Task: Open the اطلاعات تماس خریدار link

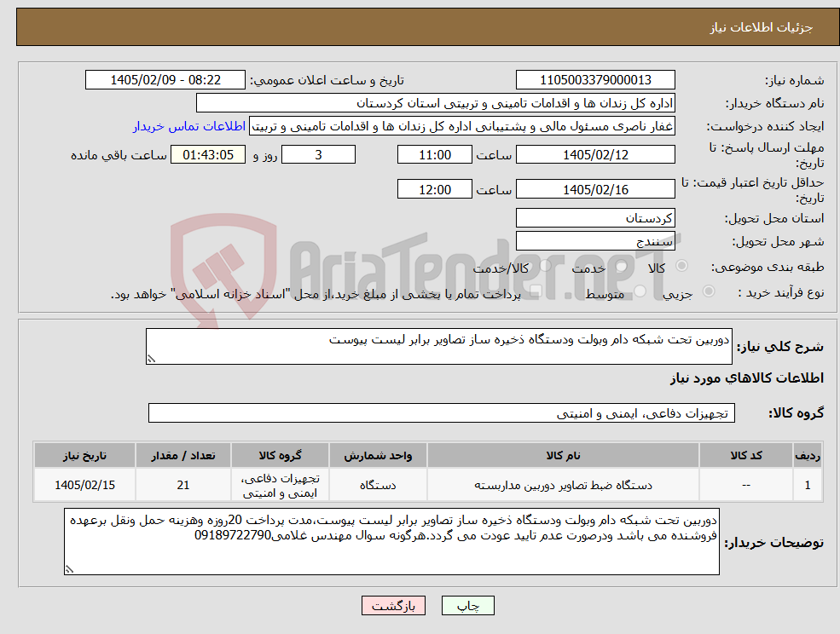Action: pyautogui.click(x=189, y=126)
